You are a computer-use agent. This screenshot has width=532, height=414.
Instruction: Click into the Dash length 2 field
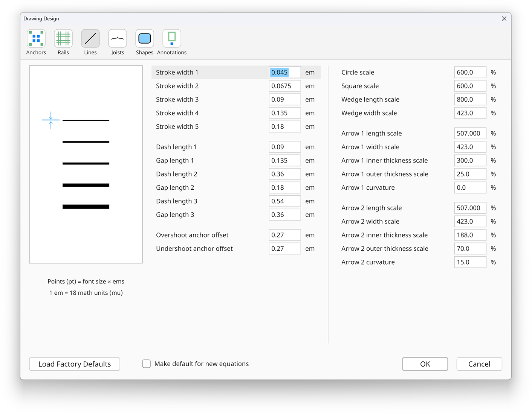[284, 174]
